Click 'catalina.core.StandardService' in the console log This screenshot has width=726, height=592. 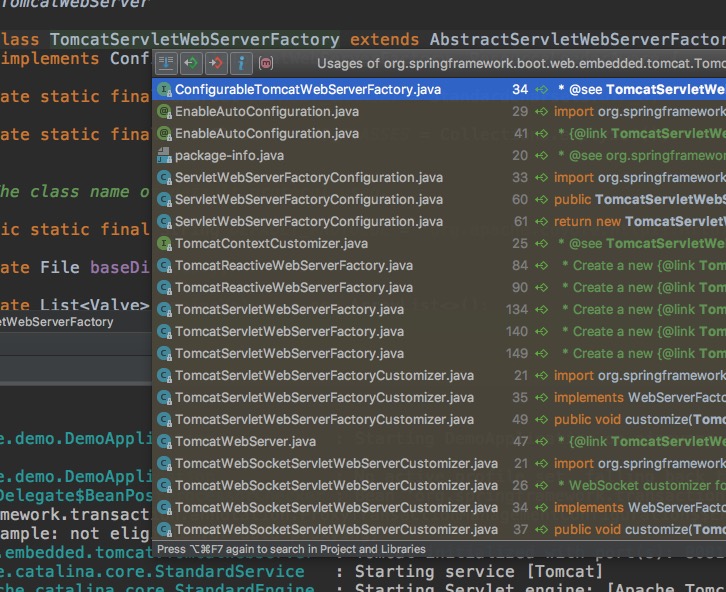click(x=160, y=572)
